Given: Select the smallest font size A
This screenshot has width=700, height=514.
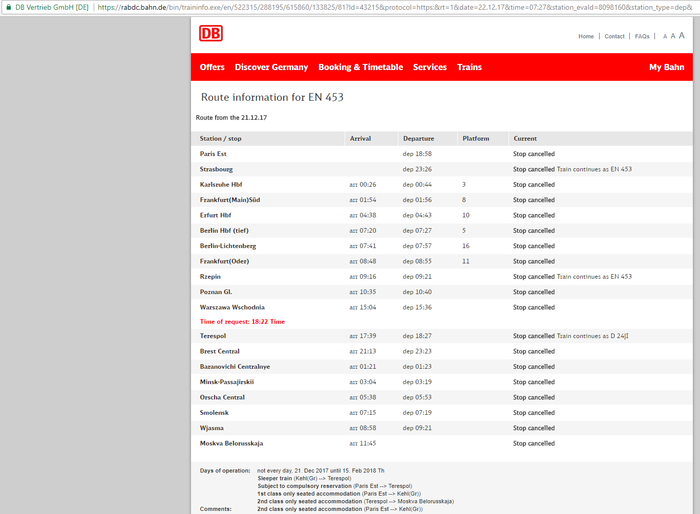Looking at the screenshot, I should 665,36.
